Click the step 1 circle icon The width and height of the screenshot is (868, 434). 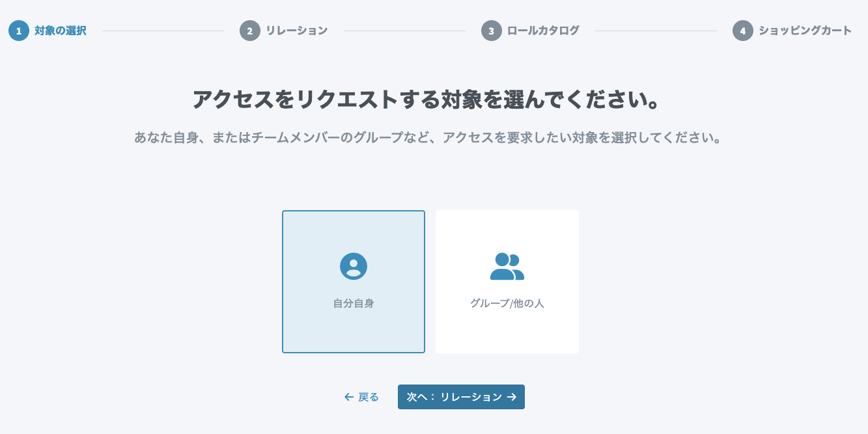point(19,31)
